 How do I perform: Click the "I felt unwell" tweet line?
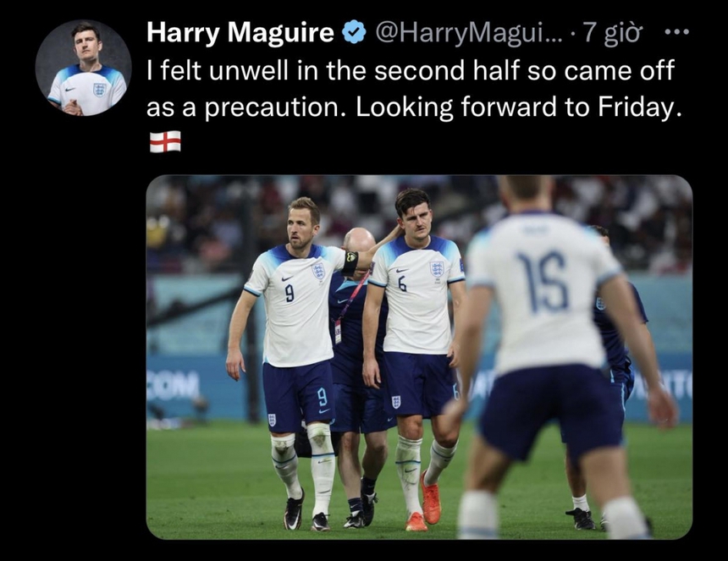[410, 71]
